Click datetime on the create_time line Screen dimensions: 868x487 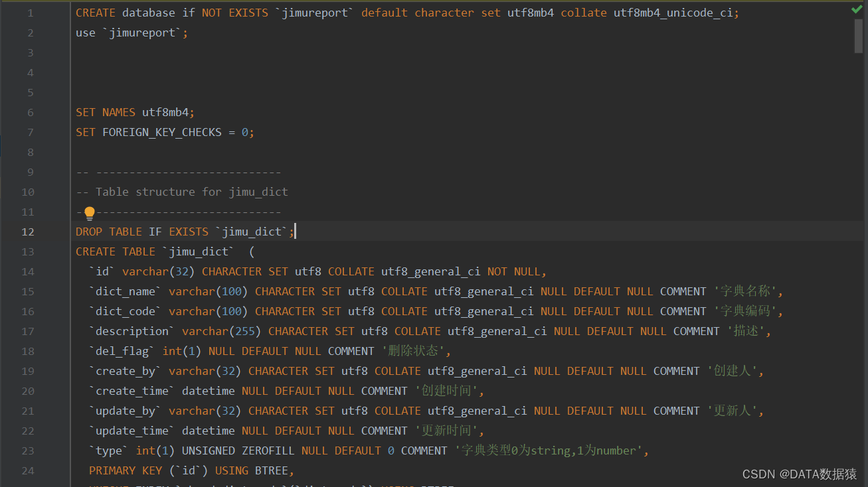(x=209, y=391)
